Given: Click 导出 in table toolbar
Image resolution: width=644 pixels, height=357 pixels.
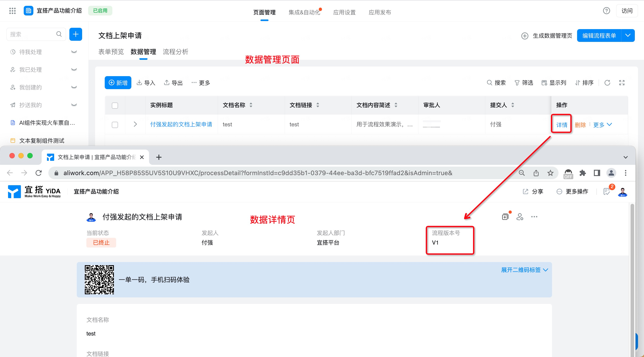Looking at the screenshot, I should tap(173, 83).
